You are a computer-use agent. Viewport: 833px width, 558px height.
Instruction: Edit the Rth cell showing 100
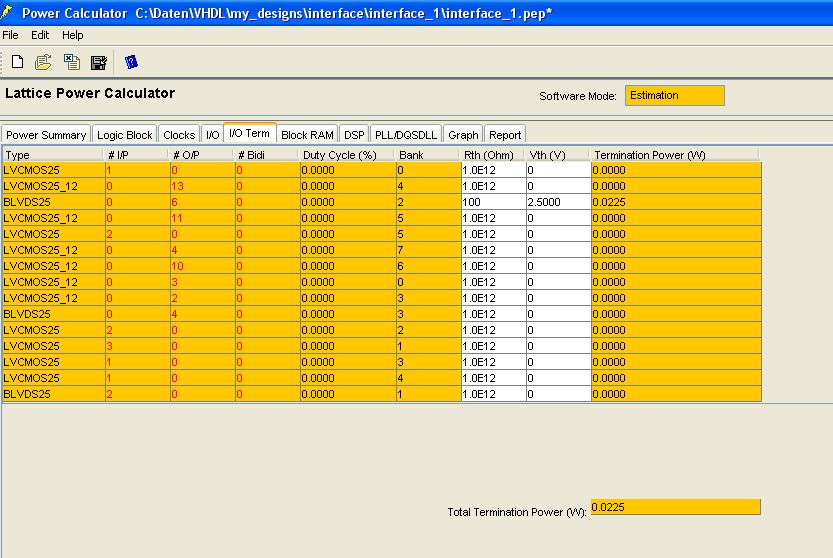click(494, 202)
